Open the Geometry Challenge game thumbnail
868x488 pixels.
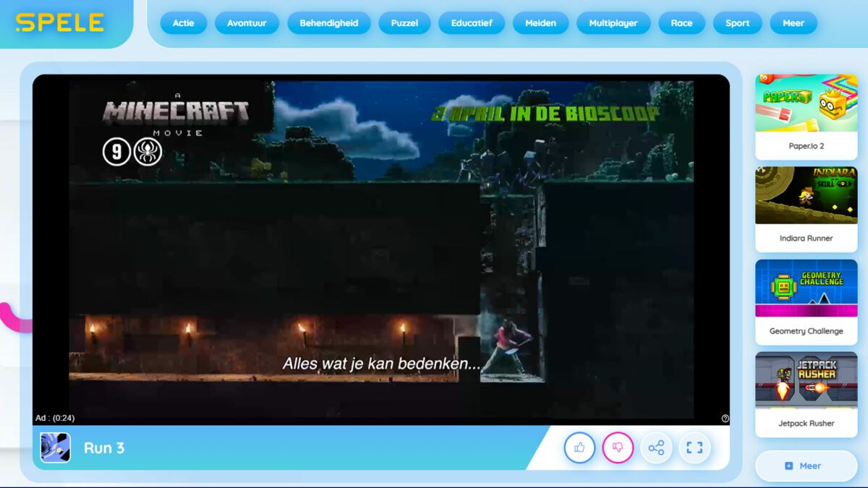[807, 288]
